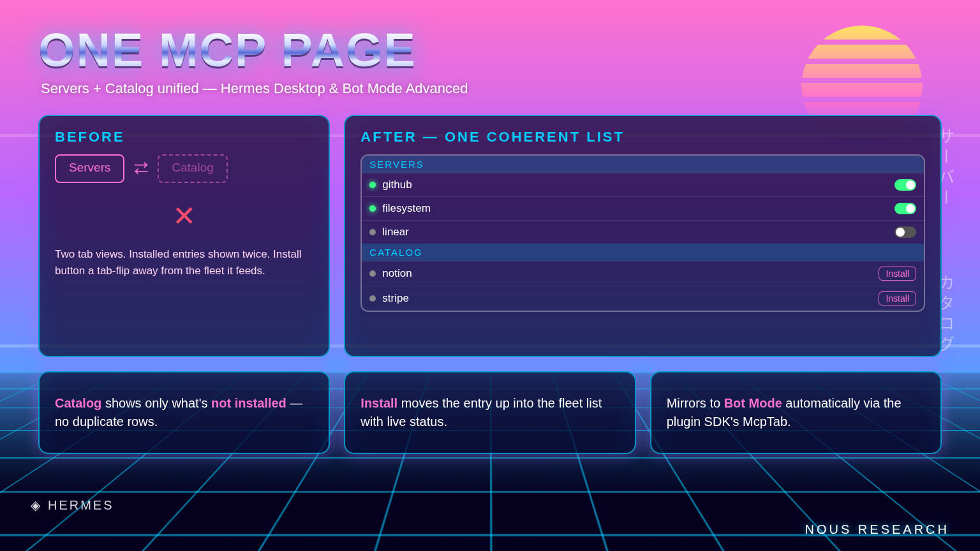Click the SERVERS section header
The width and height of the screenshot is (980, 551).
642,165
